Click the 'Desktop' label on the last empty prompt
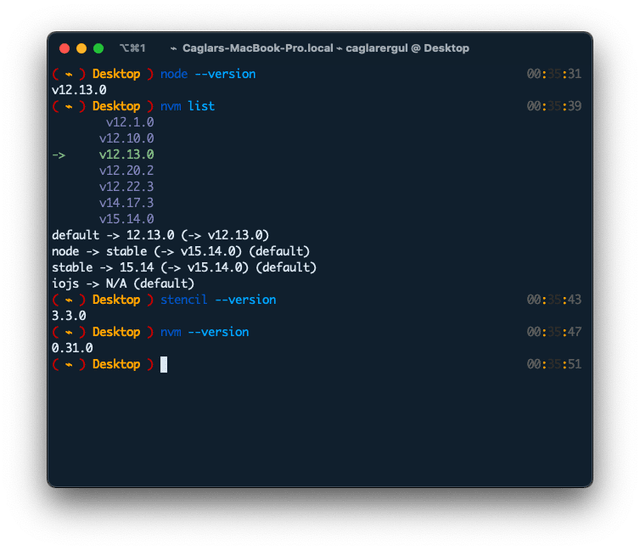This screenshot has width=640, height=550. point(116,364)
